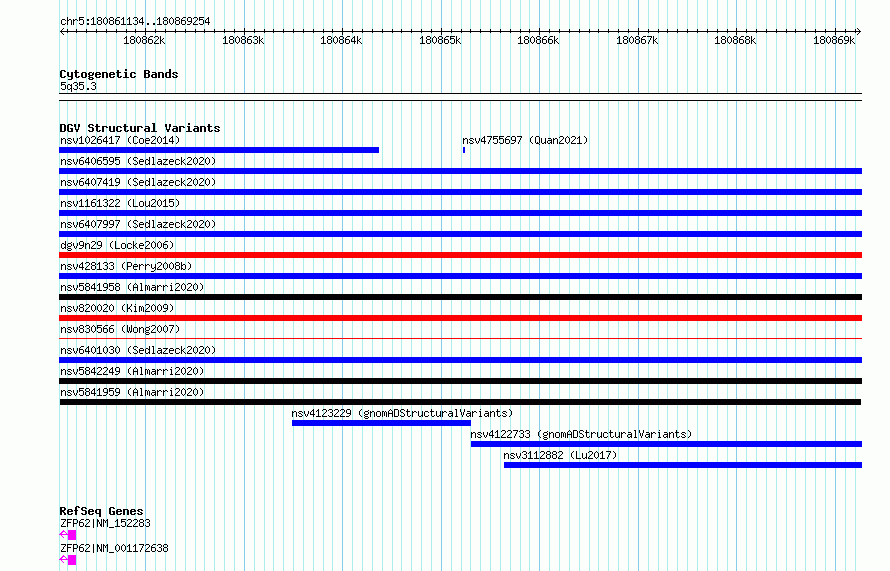Click the blue bar for nsv3112882
Viewport: 890px width, 571px height.
point(683,465)
